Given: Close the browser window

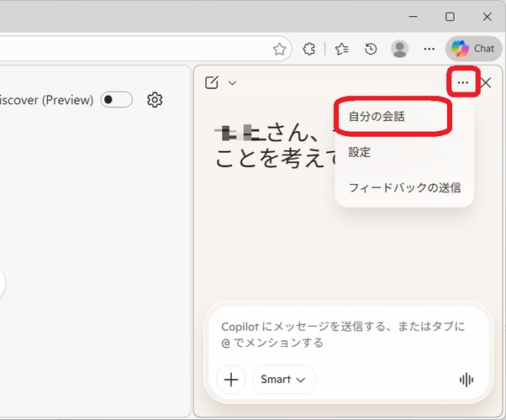Looking at the screenshot, I should (x=487, y=17).
